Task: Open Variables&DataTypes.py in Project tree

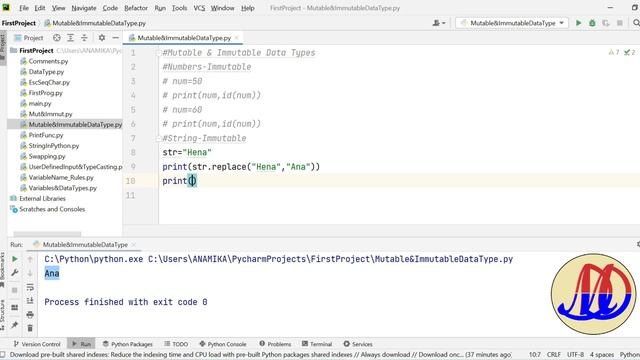Action: 62,188
